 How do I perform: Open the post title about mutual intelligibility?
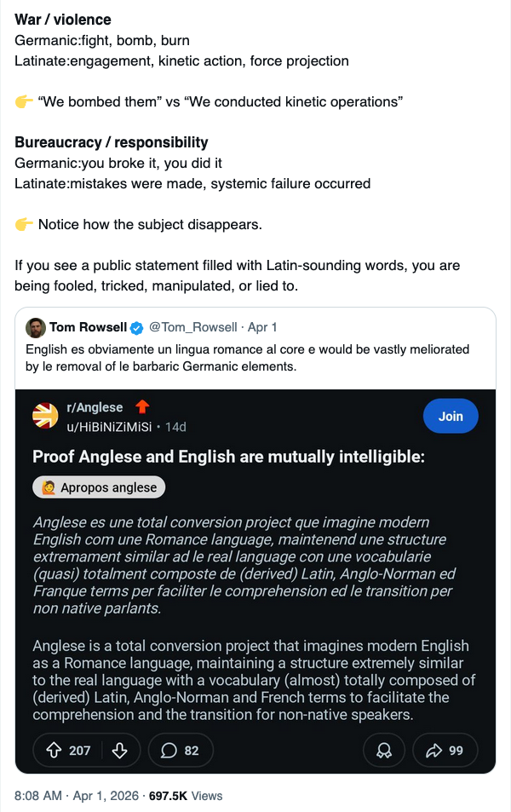coord(228,457)
